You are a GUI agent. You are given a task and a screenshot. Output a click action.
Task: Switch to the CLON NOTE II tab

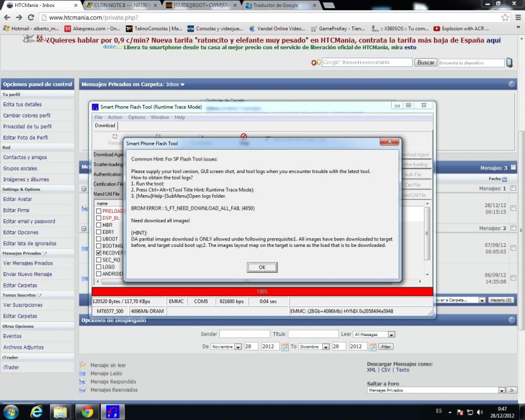click(121, 5)
